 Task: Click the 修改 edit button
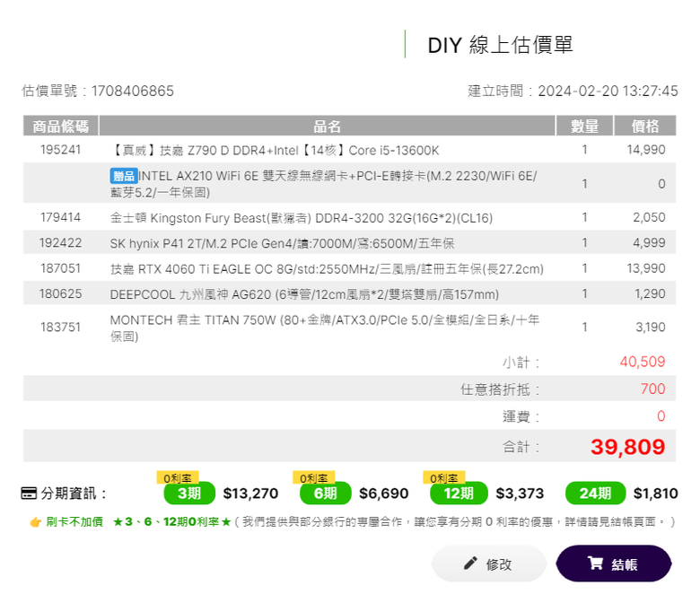pos(489,564)
